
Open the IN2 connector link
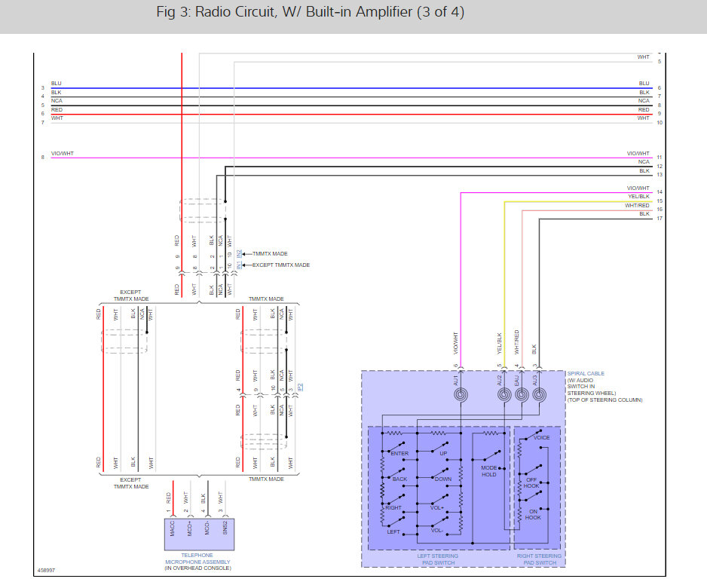point(240,254)
